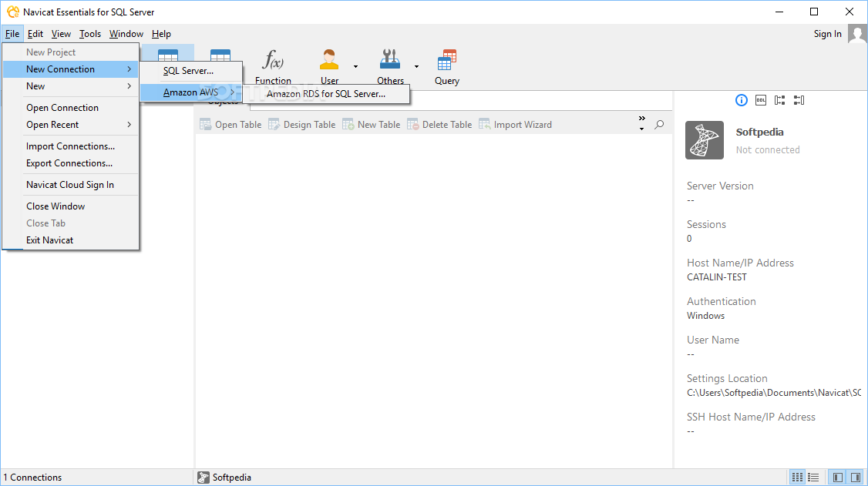Click the search magnifier in object toolbar
This screenshot has width=868, height=486.
(x=659, y=125)
